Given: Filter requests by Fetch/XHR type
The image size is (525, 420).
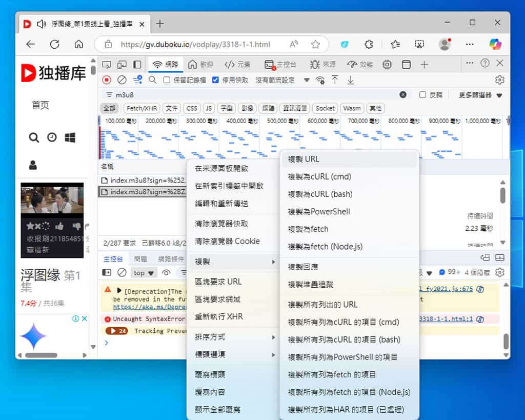Looking at the screenshot, I should [x=142, y=108].
